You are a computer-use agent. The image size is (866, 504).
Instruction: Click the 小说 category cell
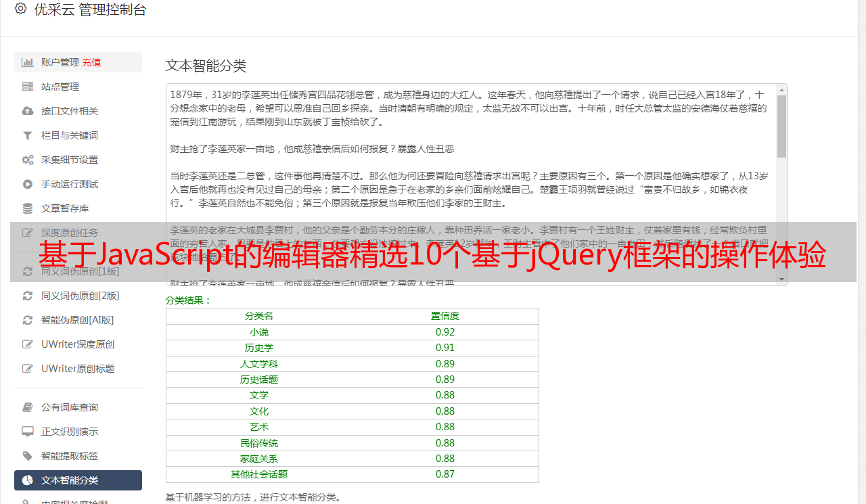[259, 332]
